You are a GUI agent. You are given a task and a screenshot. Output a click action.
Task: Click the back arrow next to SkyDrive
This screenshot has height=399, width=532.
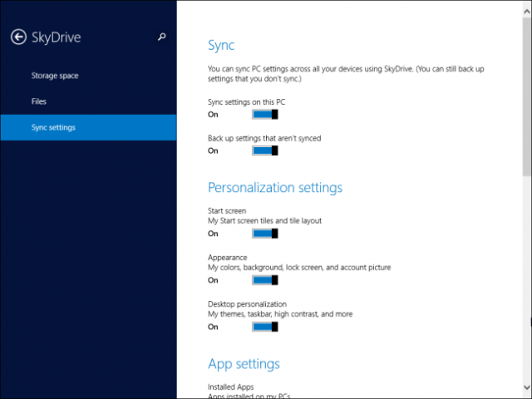point(18,37)
